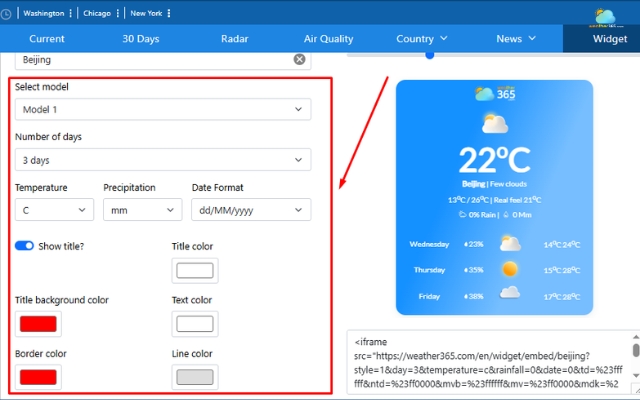
Task: Click Friday day label in widget
Action: pos(429,297)
